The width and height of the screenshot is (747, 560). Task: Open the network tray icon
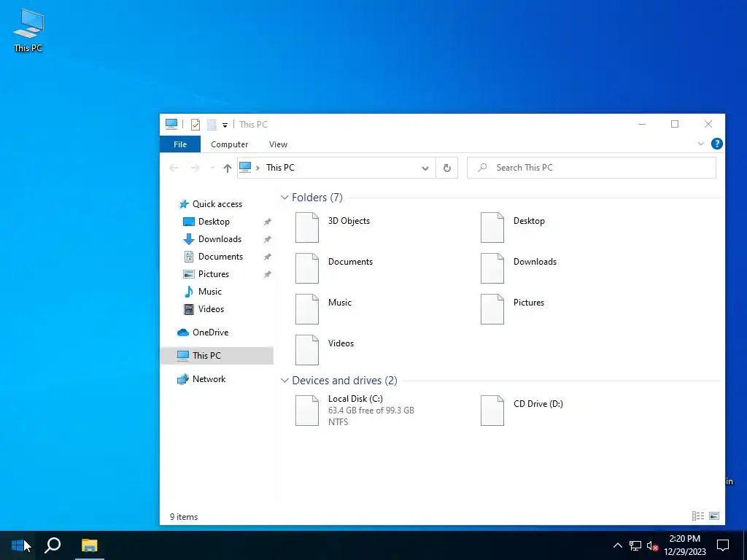tap(635, 545)
